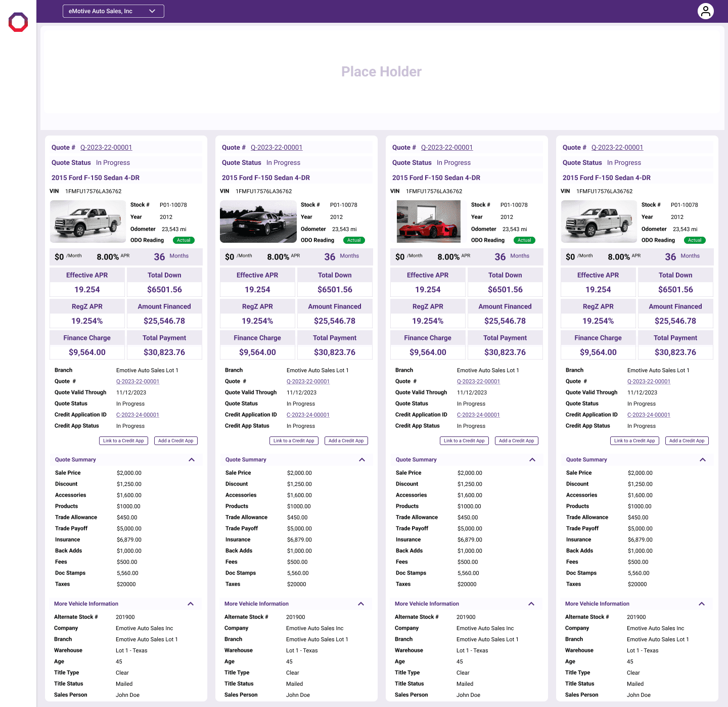This screenshot has width=728, height=707.
Task: Click the '36' Months term in fourth card
Action: [670, 257]
